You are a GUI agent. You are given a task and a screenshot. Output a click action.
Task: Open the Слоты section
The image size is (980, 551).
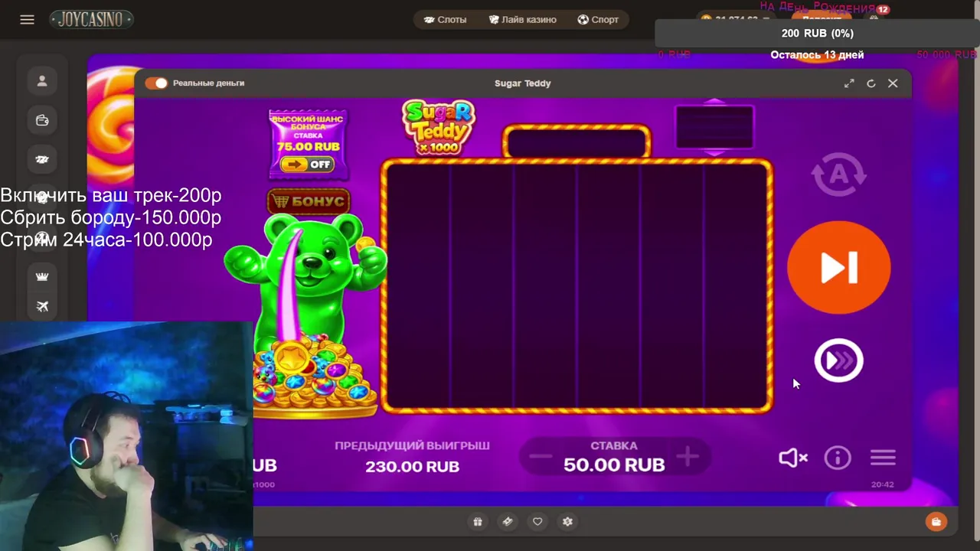(x=445, y=20)
